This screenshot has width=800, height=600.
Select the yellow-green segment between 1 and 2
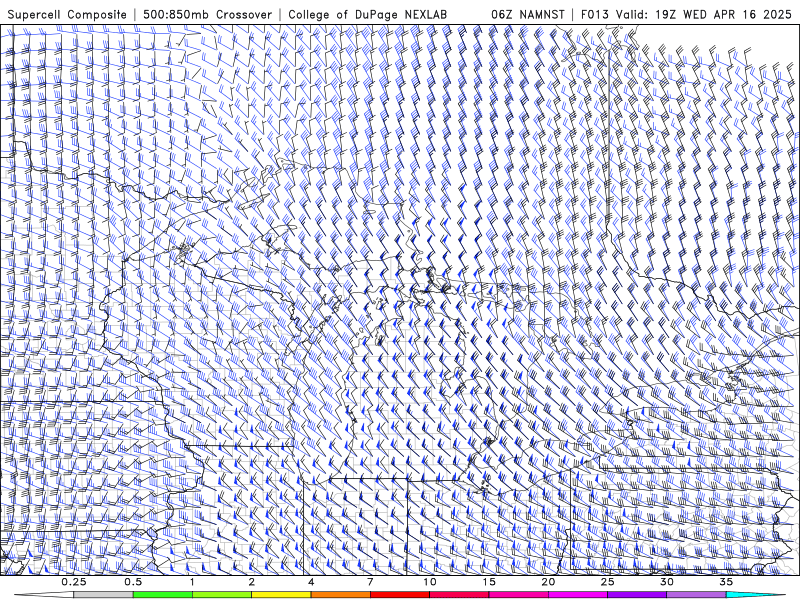(222, 595)
